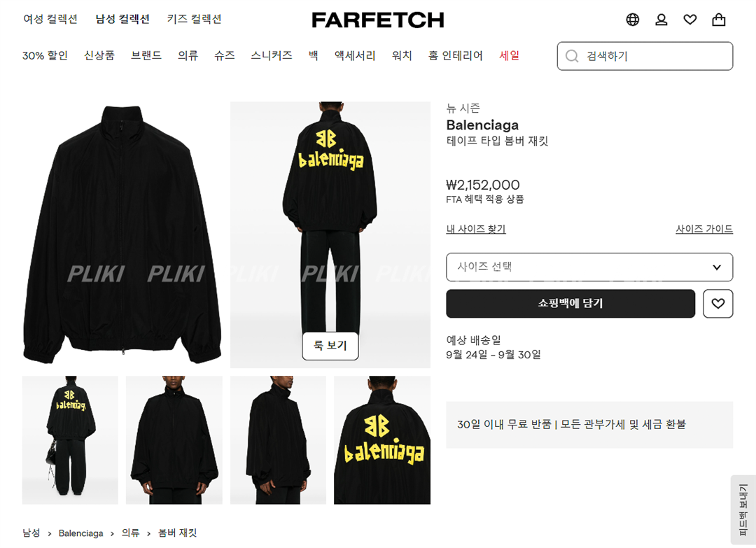Click the 룩 보기 button
Screen dimensions: 756x548
[330, 346]
